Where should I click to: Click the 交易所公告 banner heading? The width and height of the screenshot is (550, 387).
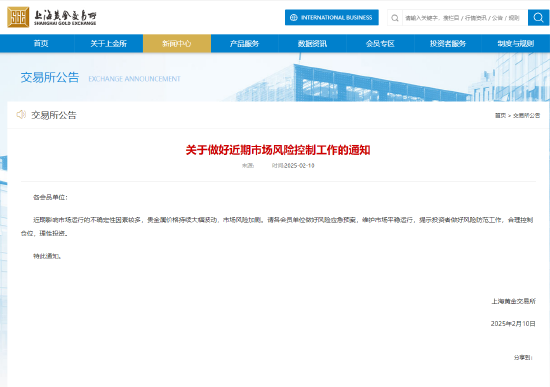50,78
